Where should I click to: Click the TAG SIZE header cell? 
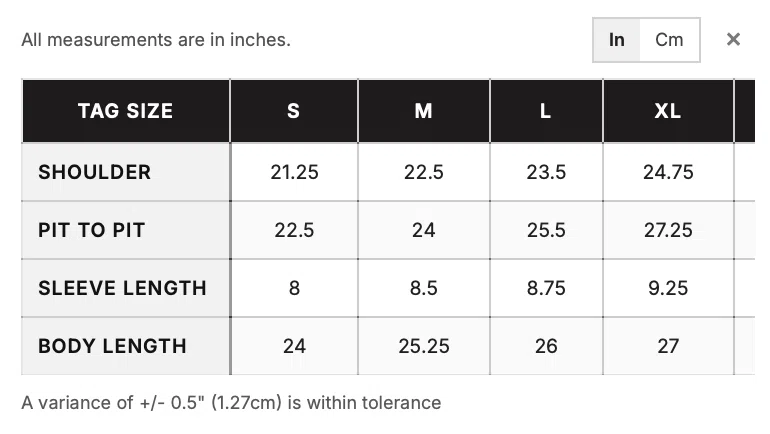point(126,111)
